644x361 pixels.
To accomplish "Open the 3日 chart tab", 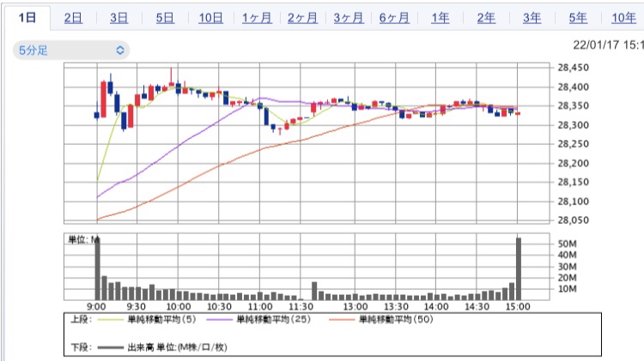I will 119,18.
